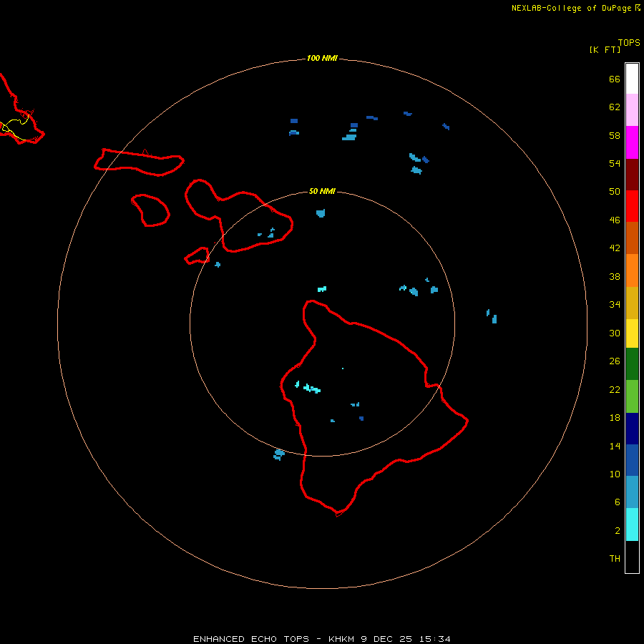Image resolution: width=644 pixels, height=644 pixels.
Task: Click the echo just inside '50 NMI' label
Action: tap(321, 213)
